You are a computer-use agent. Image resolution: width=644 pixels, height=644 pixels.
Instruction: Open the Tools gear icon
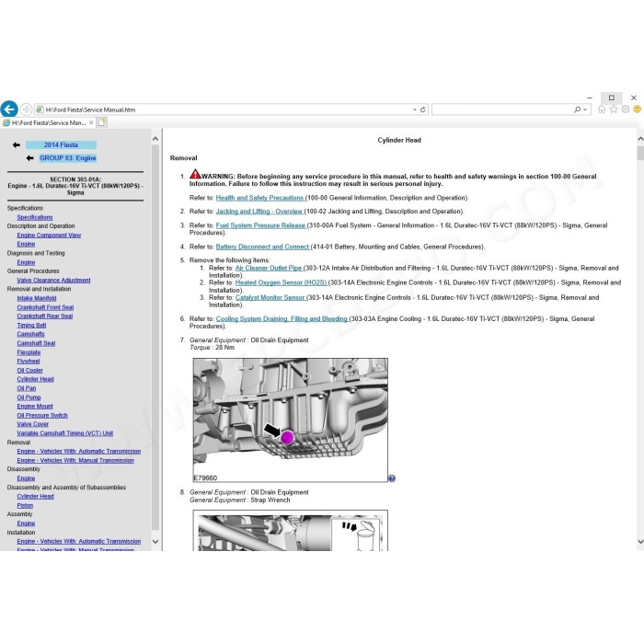625,109
